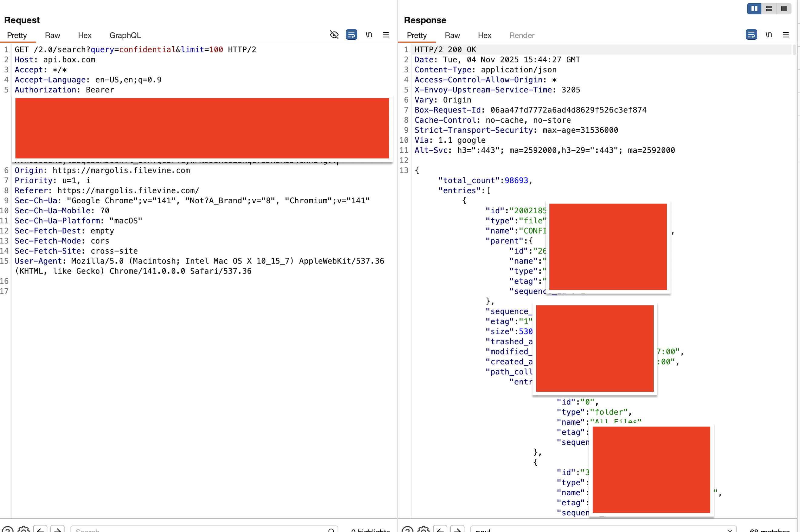Open the GraphQL tab for the request
The image size is (800, 532).
pyautogui.click(x=125, y=35)
